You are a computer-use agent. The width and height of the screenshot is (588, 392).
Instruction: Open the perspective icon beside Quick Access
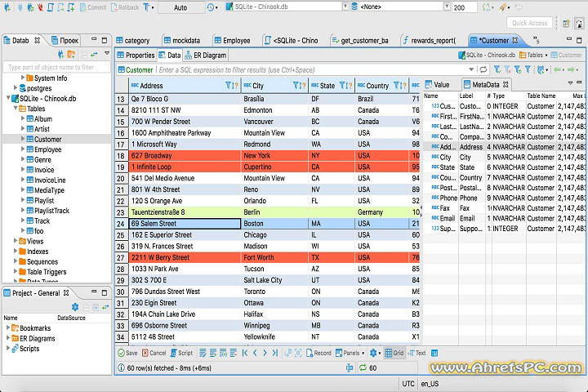pyautogui.click(x=566, y=23)
